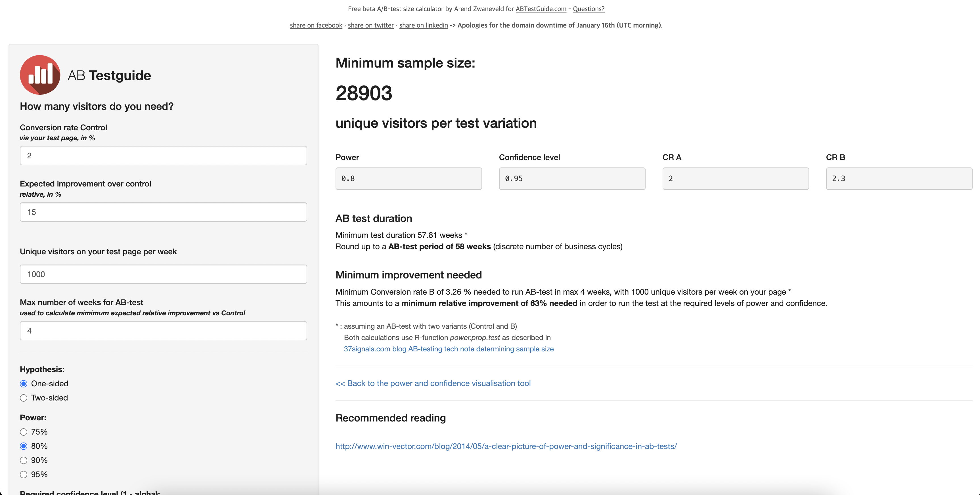Screen dimensions: 980x495
Task: Click the Questions? link
Action: [x=588, y=9]
